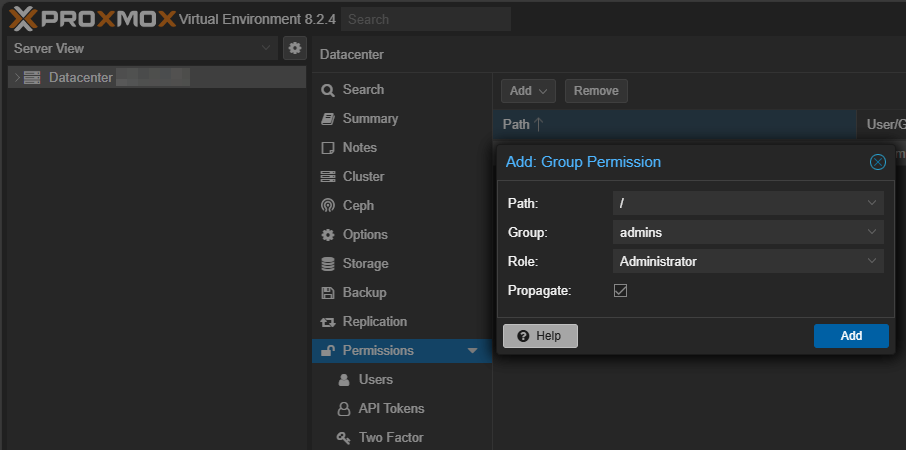Open the Summary menu item
This screenshot has height=450, width=906.
[370, 119]
